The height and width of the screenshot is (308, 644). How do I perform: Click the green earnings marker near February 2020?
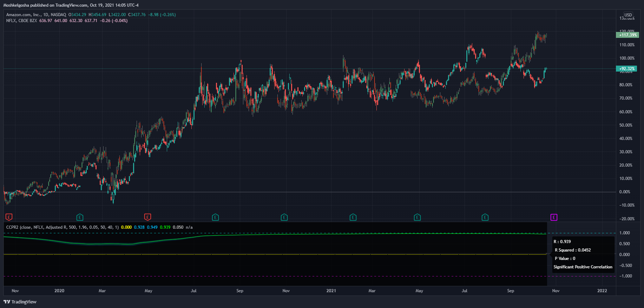(x=80, y=217)
